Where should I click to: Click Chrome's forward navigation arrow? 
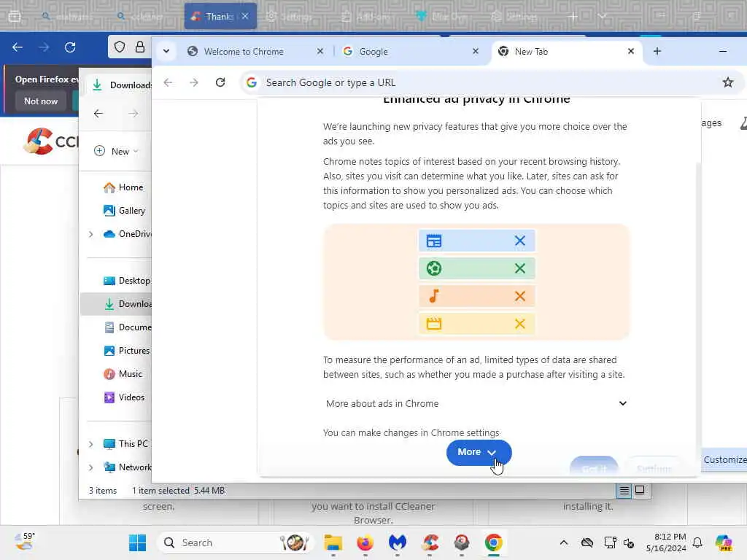tap(193, 82)
